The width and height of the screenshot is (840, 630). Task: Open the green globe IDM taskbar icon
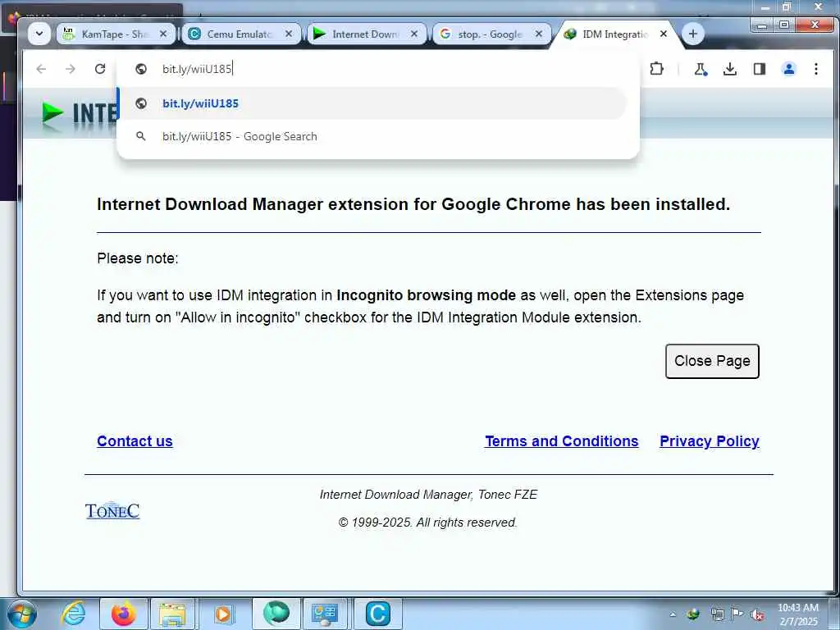(276, 614)
